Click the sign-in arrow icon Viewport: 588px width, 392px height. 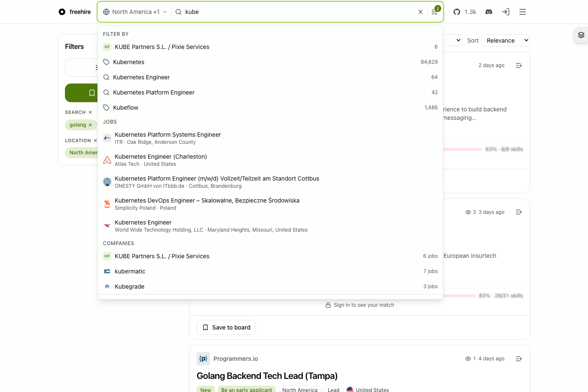(x=506, y=12)
